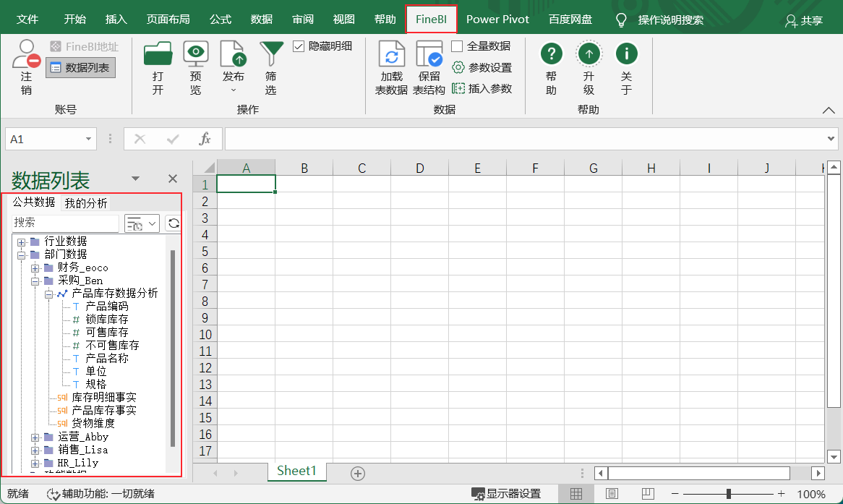Viewport: 843px width, 504px height.
Task: Select the 库存明细事实 SQL table
Action: (104, 398)
